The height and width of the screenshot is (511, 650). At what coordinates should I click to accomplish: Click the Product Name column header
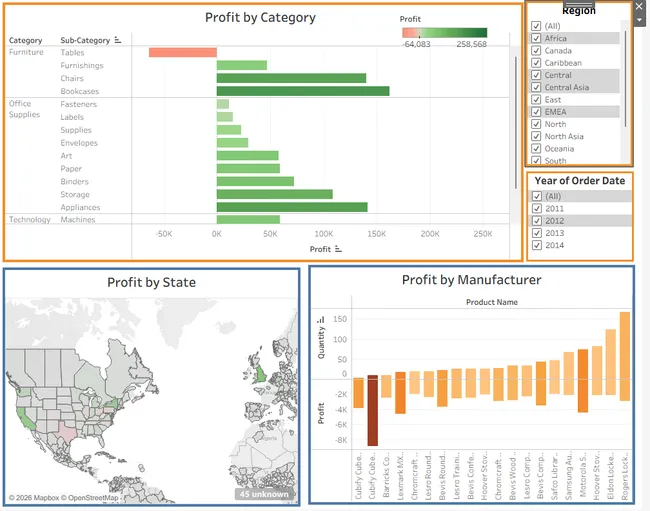click(492, 302)
